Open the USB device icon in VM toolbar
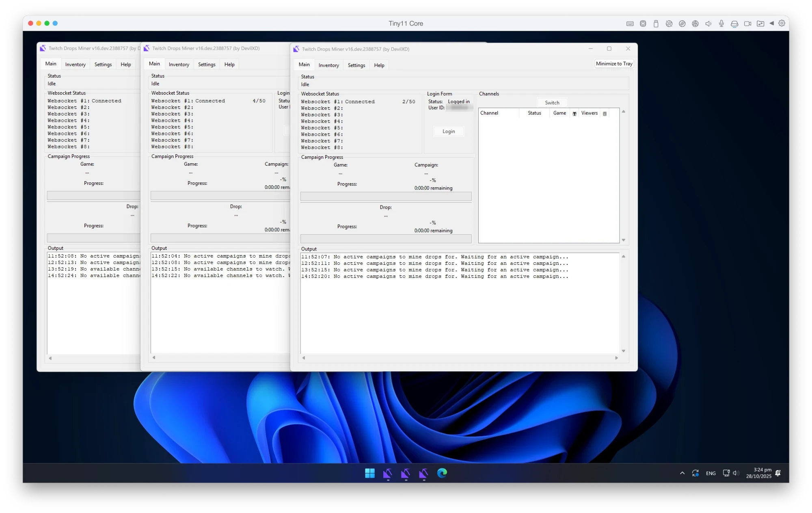 click(x=656, y=24)
